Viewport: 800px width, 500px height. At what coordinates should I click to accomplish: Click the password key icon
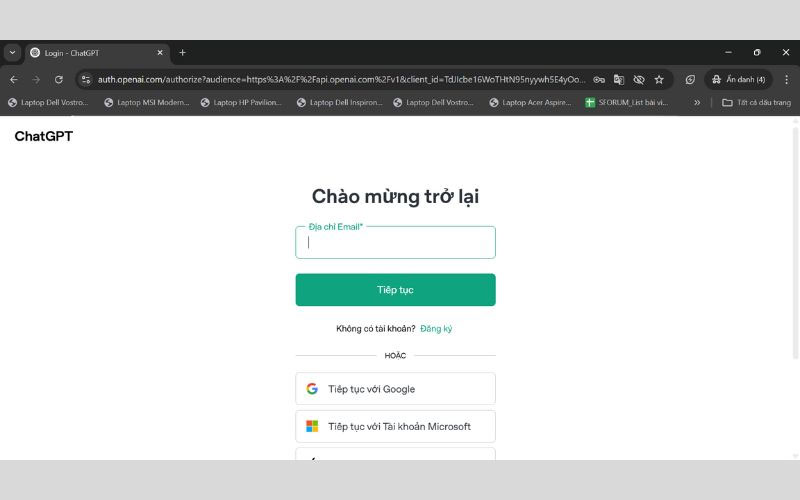pos(599,80)
